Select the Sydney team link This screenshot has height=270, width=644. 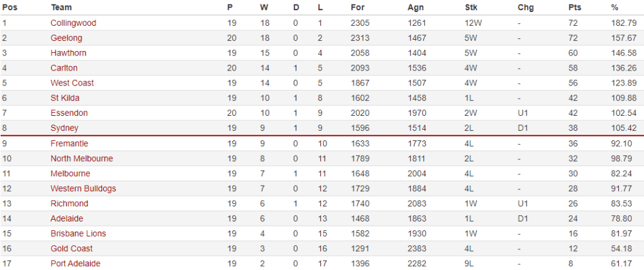64,128
